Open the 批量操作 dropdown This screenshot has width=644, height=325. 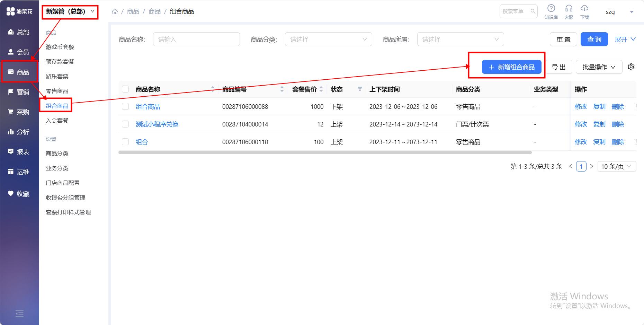tap(599, 67)
